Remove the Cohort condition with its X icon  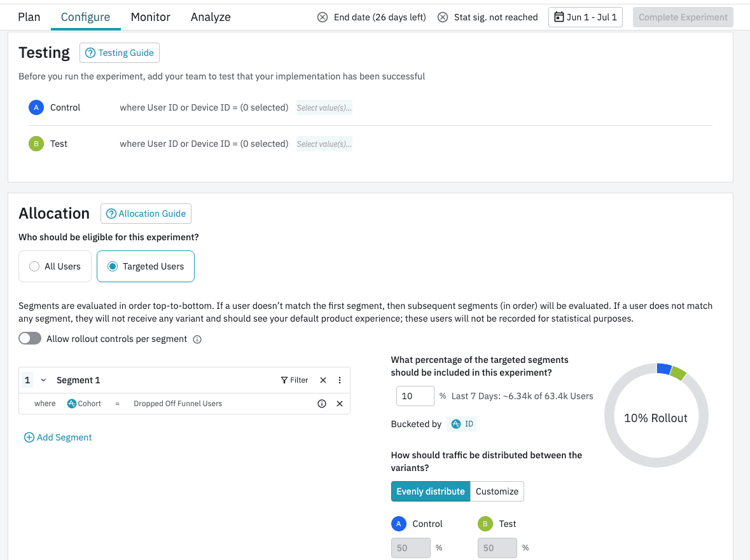339,403
